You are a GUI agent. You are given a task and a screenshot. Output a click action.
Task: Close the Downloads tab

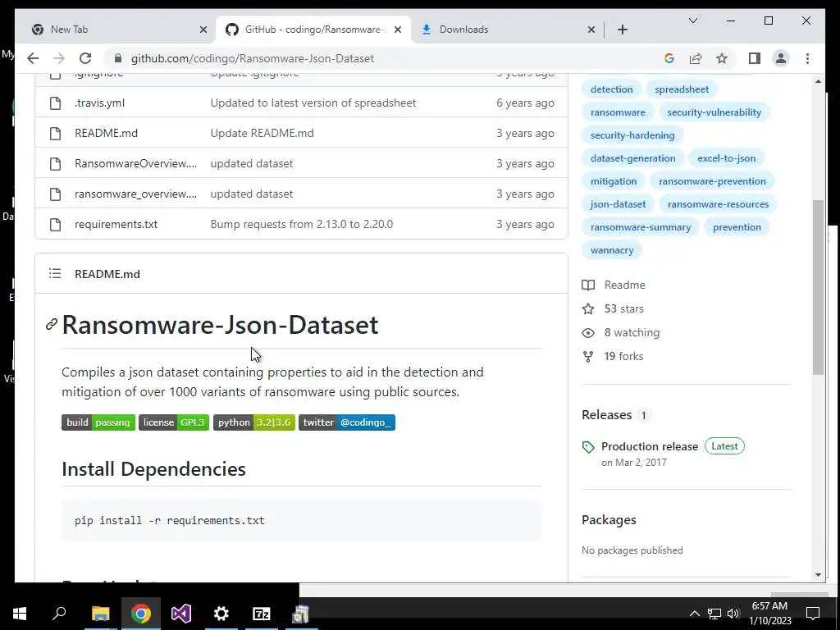pyautogui.click(x=591, y=30)
